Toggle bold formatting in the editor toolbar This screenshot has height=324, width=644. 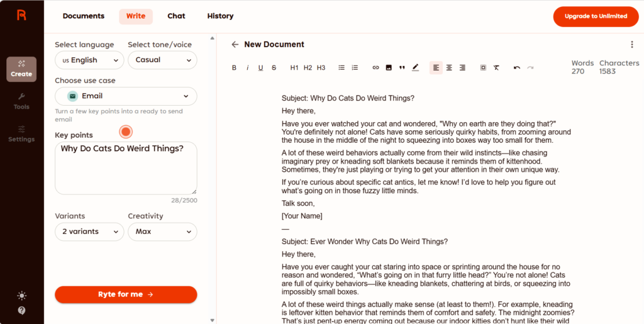[234, 68]
